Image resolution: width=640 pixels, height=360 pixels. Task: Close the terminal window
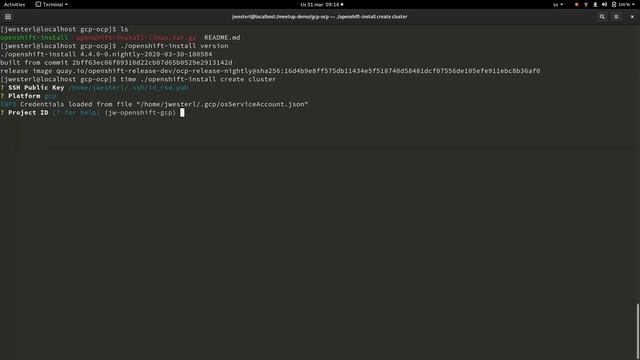click(x=632, y=17)
